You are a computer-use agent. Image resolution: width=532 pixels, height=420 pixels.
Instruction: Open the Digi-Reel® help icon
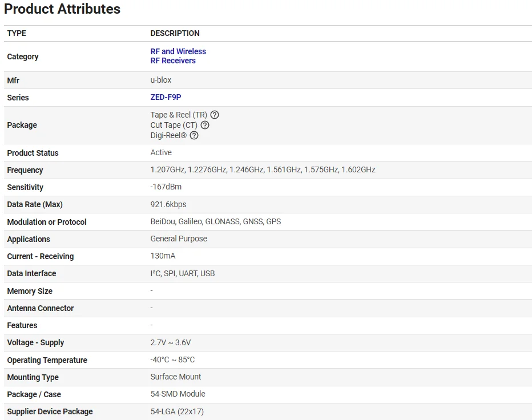coord(194,135)
